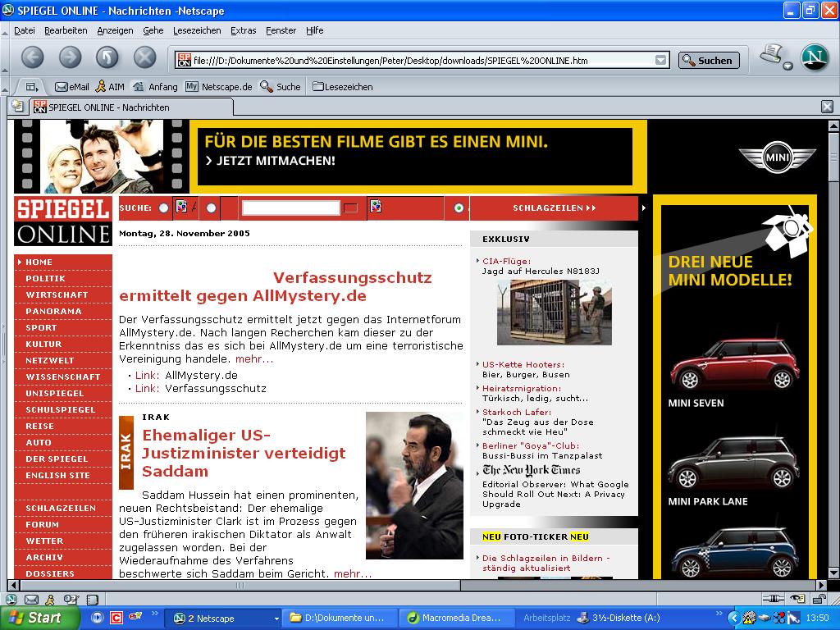Expand the taskbar toolbar overflow chevron

(719, 614)
